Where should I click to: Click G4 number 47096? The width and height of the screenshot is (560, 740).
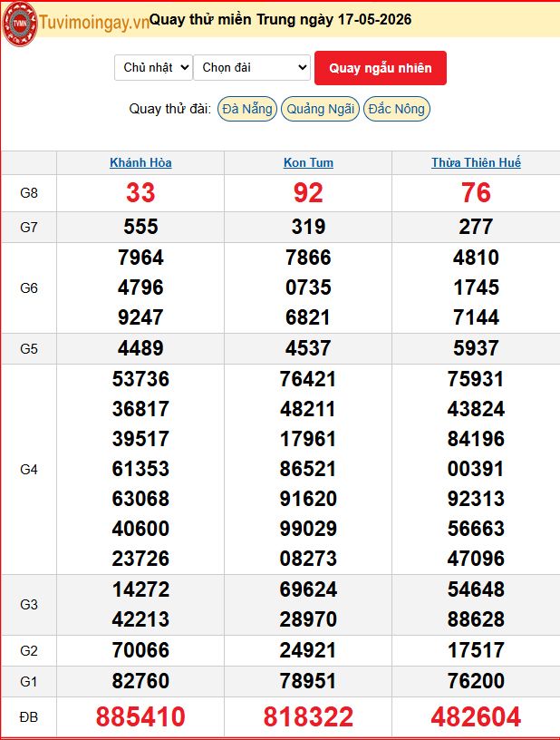tap(476, 559)
